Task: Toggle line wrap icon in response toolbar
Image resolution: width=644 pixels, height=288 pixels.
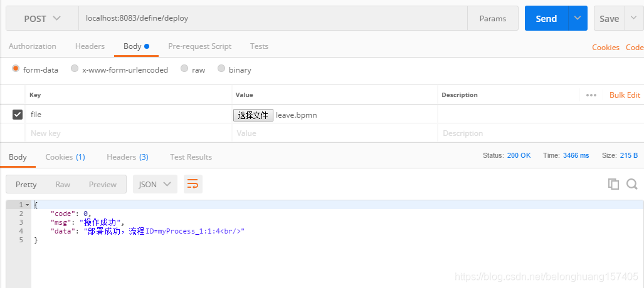Action: pyautogui.click(x=193, y=184)
